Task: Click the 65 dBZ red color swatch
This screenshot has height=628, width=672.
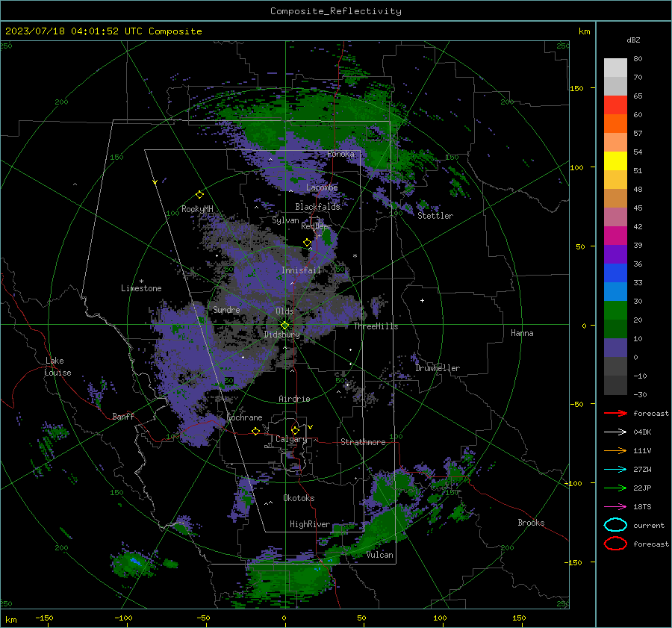Action: [615, 105]
